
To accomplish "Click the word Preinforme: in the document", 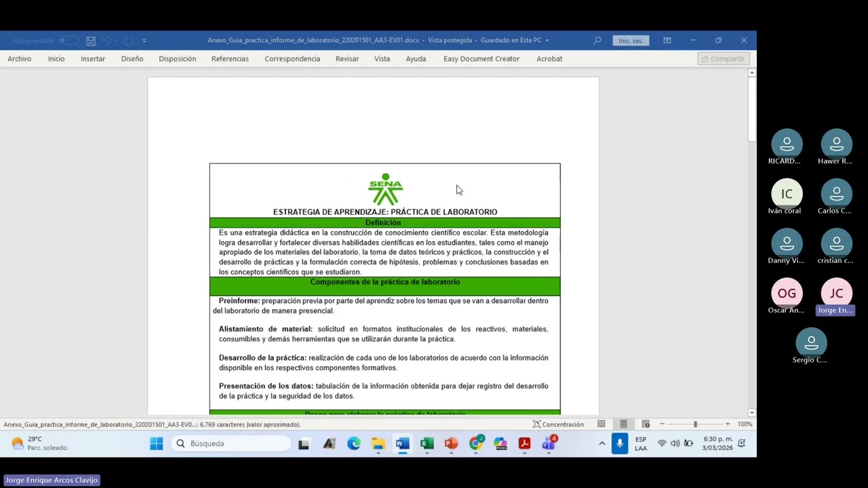I will (x=239, y=301).
